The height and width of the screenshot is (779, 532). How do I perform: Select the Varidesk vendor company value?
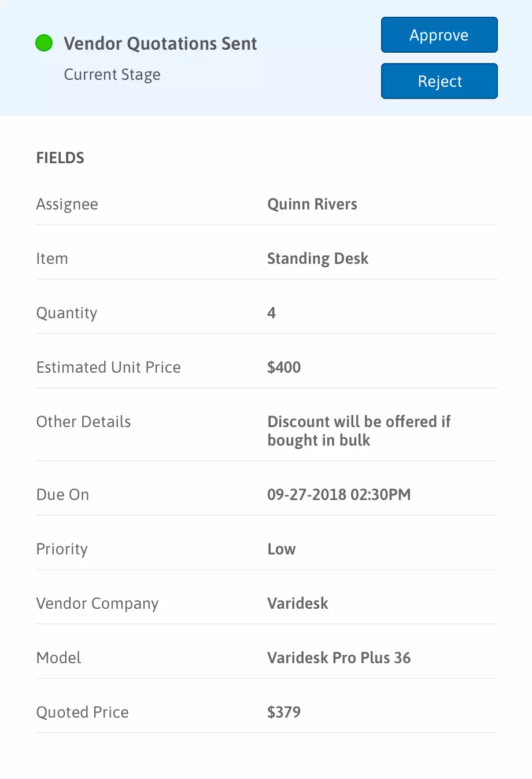coord(298,604)
